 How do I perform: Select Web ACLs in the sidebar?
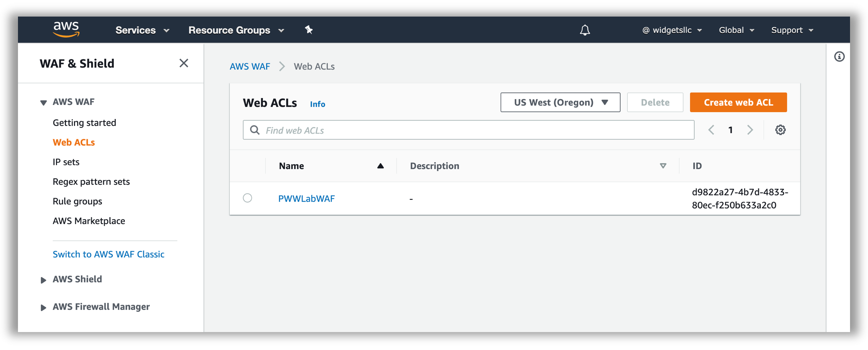(x=74, y=143)
